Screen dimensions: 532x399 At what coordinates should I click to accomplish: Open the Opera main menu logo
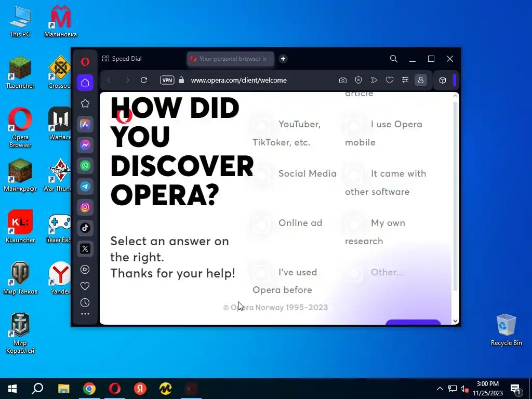(x=85, y=61)
